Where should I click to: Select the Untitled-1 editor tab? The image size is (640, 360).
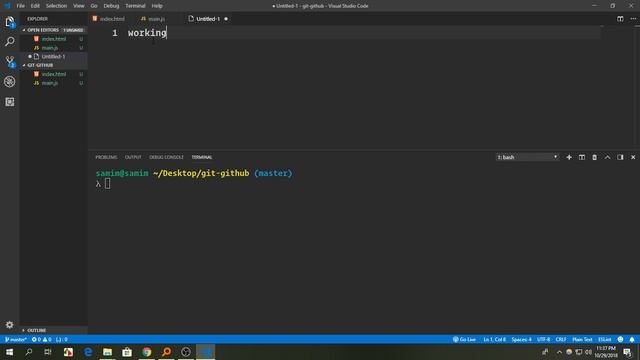click(x=208, y=19)
